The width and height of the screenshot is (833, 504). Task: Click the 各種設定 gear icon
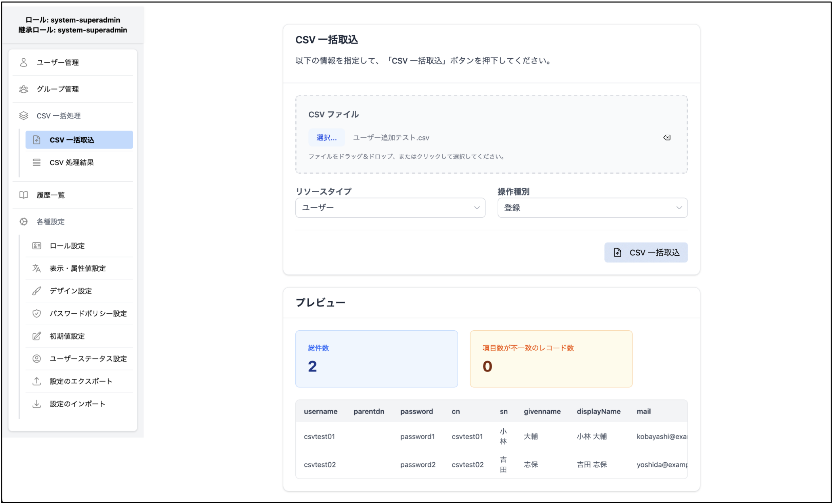tap(23, 221)
